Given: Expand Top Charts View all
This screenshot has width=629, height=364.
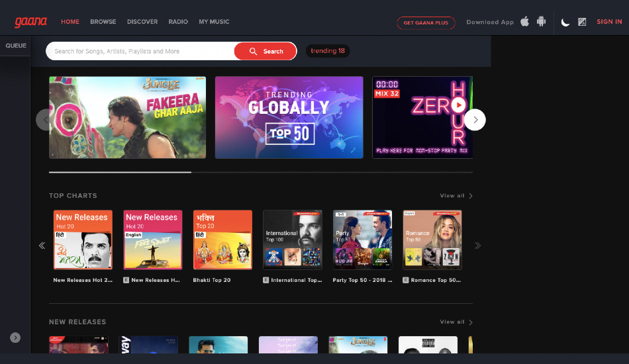Looking at the screenshot, I should pos(456,196).
